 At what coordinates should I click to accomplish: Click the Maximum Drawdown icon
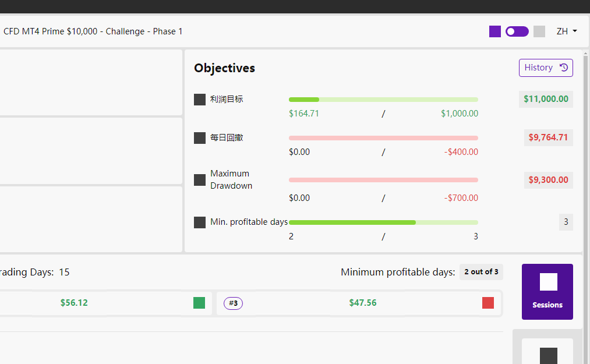pos(200,179)
